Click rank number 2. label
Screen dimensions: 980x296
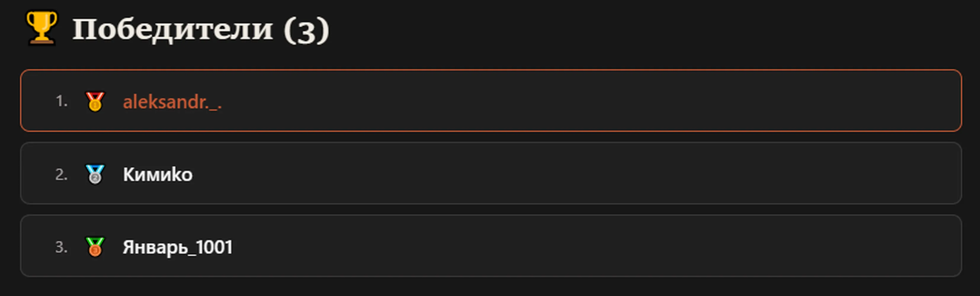tap(62, 175)
